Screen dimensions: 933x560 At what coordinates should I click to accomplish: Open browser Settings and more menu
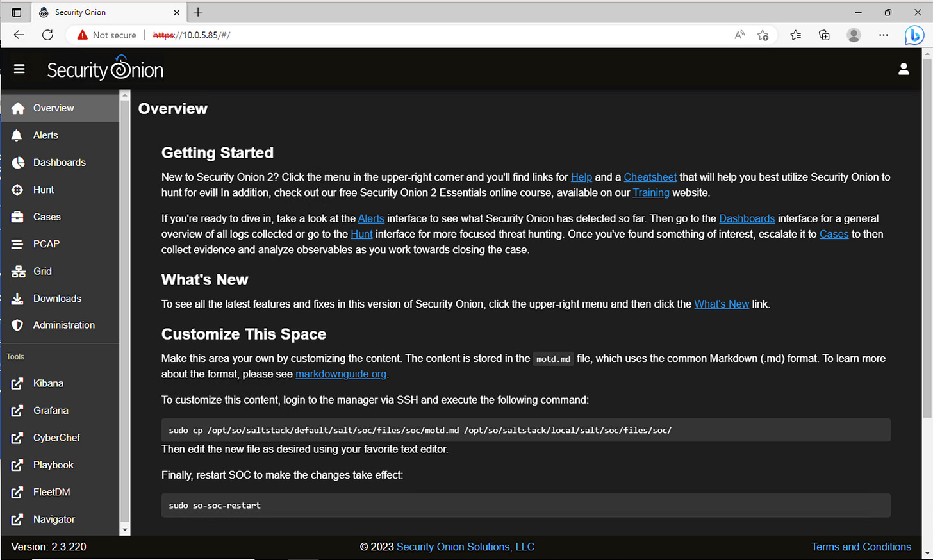(884, 35)
